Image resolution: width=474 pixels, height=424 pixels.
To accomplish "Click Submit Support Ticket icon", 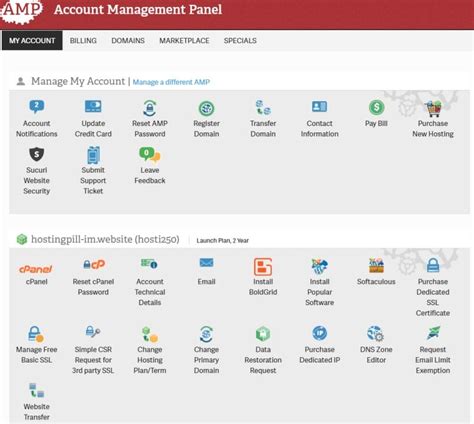I will (93, 155).
